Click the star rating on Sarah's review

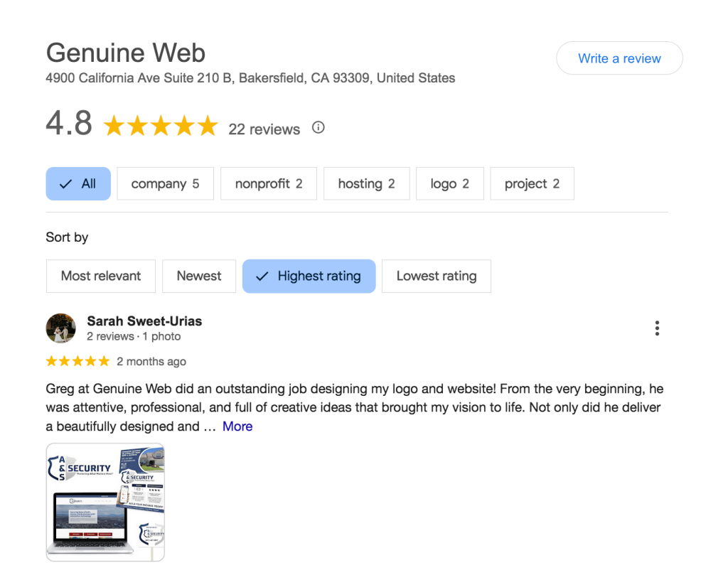point(77,361)
